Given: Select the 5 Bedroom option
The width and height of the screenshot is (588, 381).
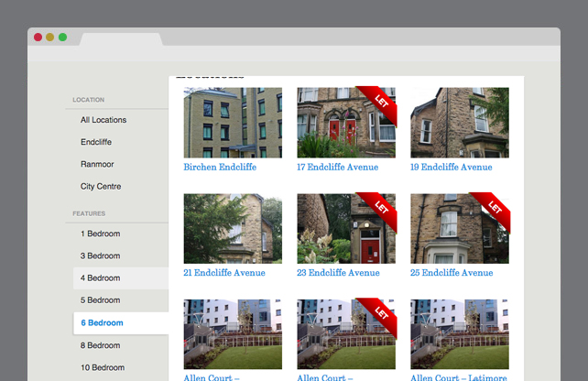Looking at the screenshot, I should click(101, 299).
